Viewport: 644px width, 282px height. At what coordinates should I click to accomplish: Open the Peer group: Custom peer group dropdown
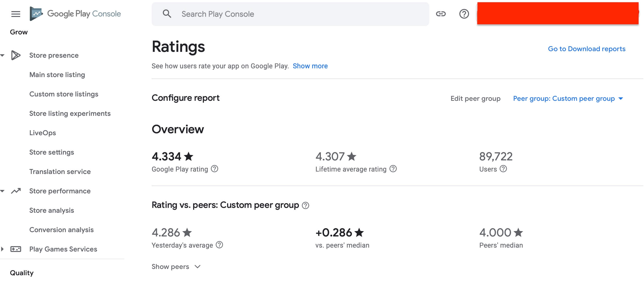[568, 99]
